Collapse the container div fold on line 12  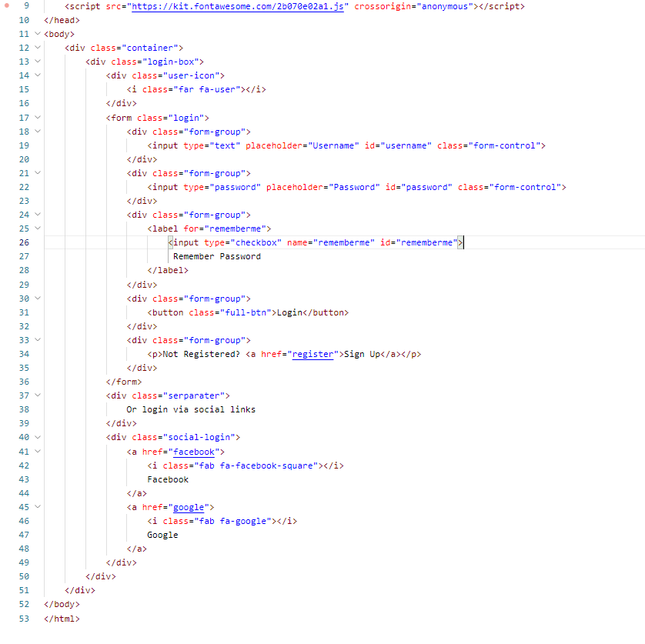[x=38, y=48]
